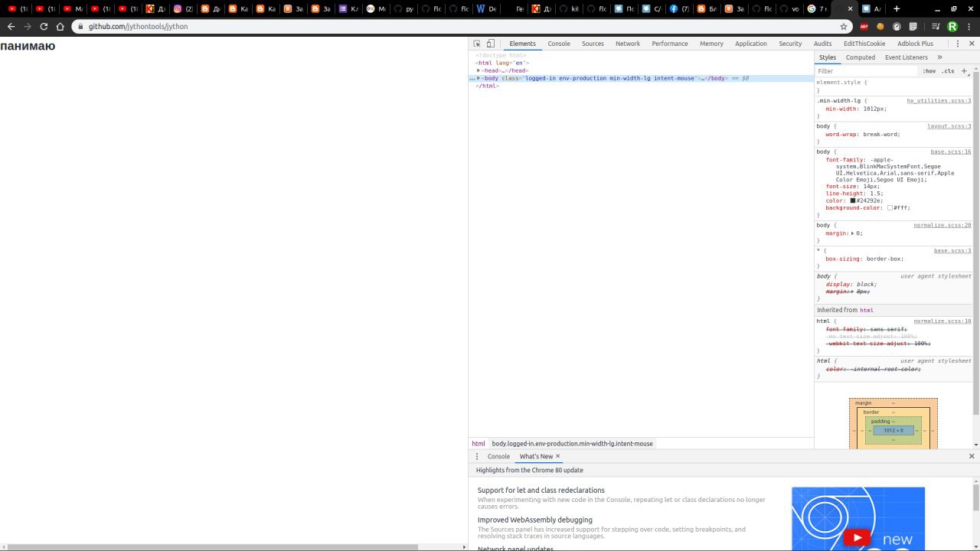Open a new browser tab with plus

coord(897,8)
